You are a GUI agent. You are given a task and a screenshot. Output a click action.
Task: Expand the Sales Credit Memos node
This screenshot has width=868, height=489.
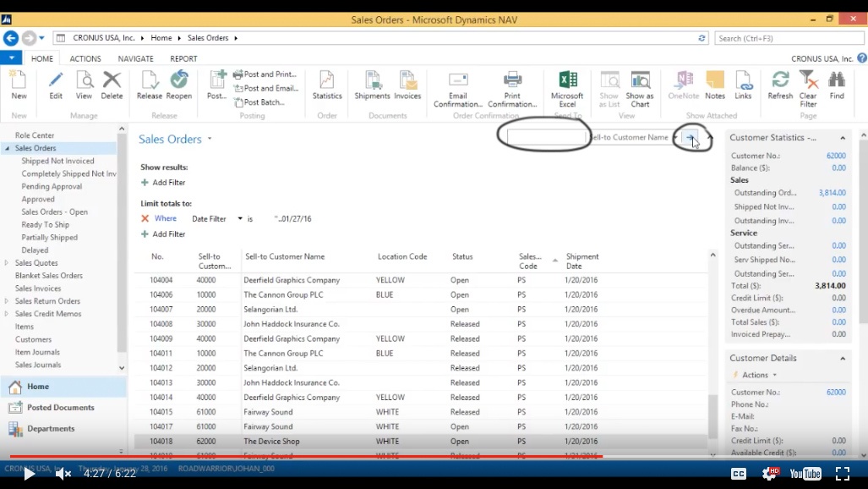[x=7, y=314]
